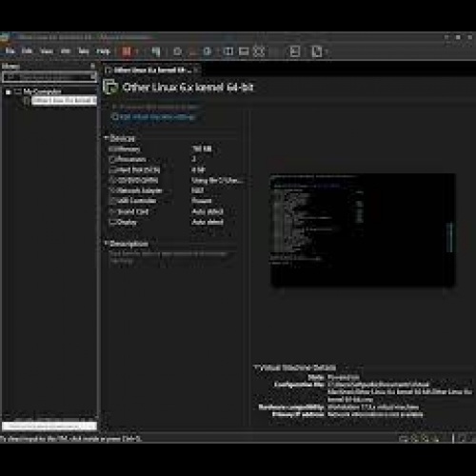Click the Configuration file path text
Screen dimensions: 476x476
click(x=400, y=392)
